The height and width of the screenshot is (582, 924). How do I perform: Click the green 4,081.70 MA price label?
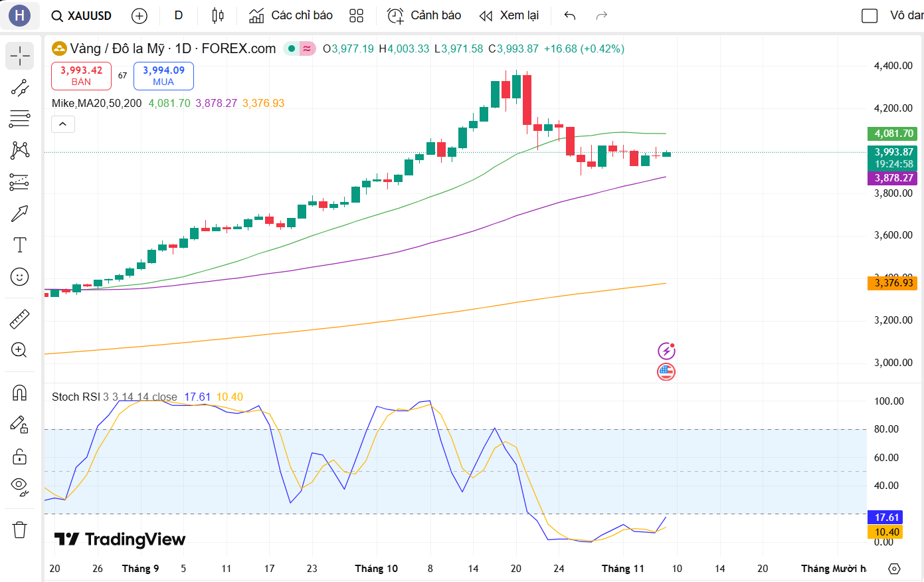pyautogui.click(x=893, y=134)
